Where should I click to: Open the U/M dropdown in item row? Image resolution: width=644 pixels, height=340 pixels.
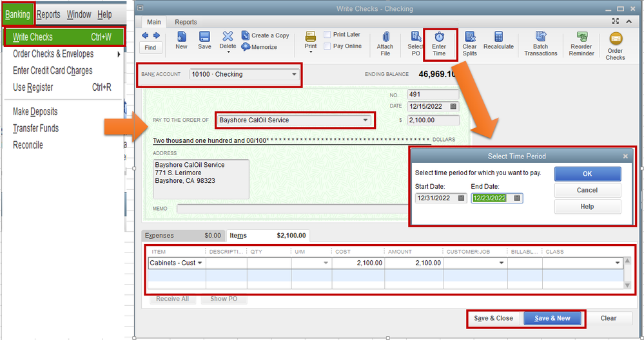pos(326,263)
